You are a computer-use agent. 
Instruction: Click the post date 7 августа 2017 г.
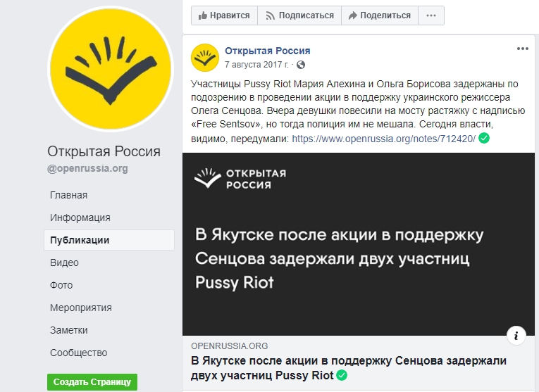coord(256,65)
